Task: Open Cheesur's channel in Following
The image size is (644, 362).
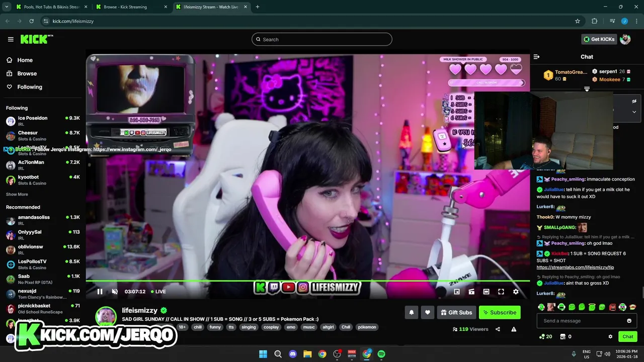Action: [x=43, y=136]
